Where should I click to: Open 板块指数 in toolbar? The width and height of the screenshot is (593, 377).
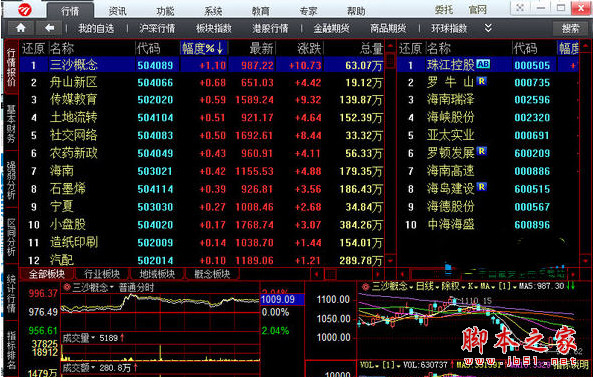214,28
